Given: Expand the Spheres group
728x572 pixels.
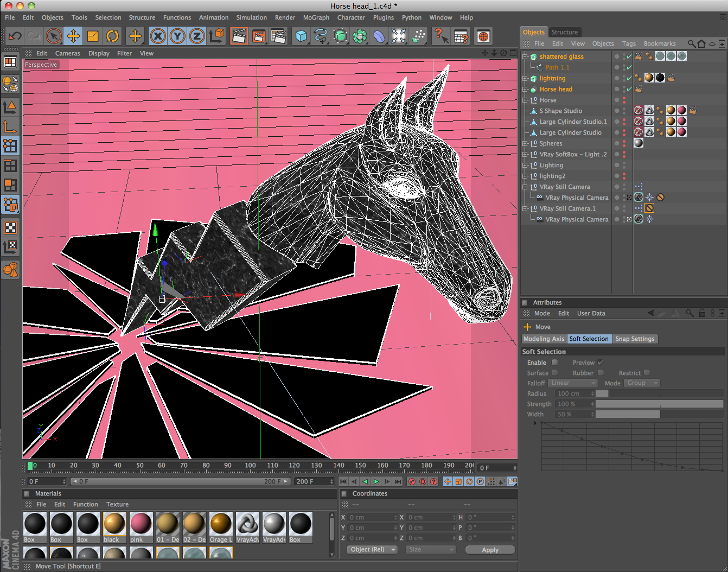Looking at the screenshot, I should [x=525, y=143].
